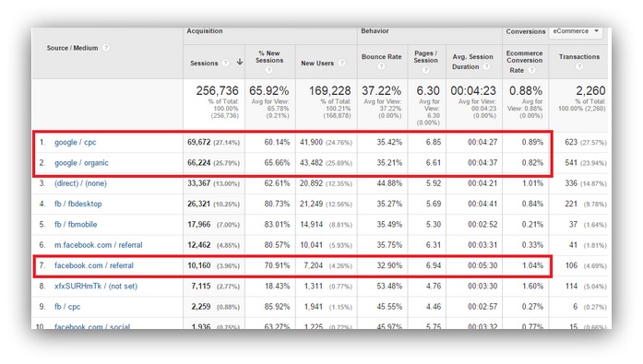Open fb / fbdesktop source link
This screenshot has width=643, height=364.
77,204
